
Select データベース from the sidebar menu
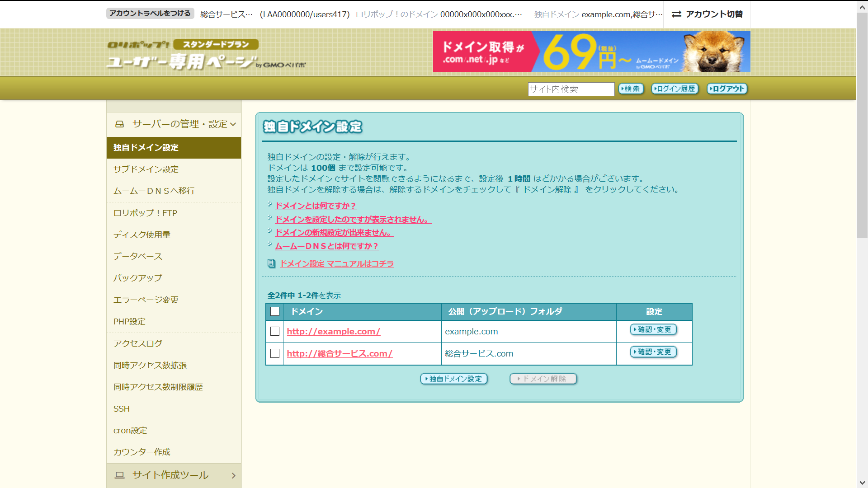coord(138,256)
